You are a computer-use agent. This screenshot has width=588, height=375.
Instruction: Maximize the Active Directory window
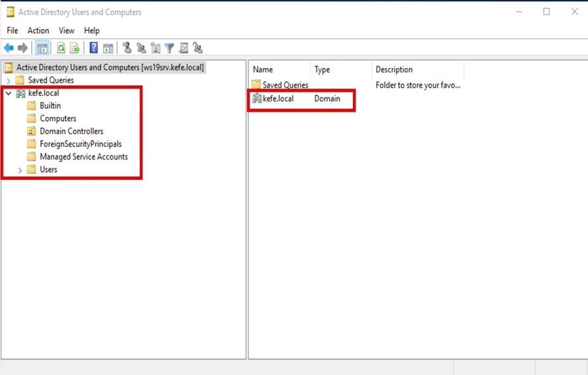point(547,12)
